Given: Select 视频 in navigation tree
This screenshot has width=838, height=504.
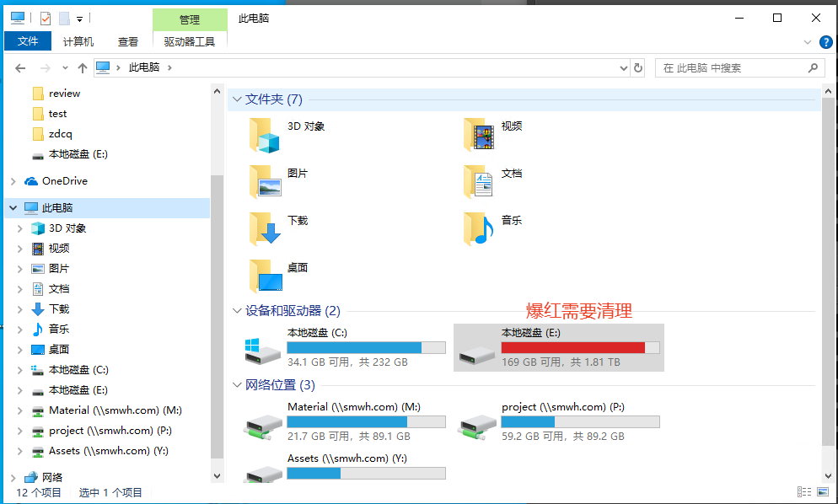Looking at the screenshot, I should click(x=59, y=249).
